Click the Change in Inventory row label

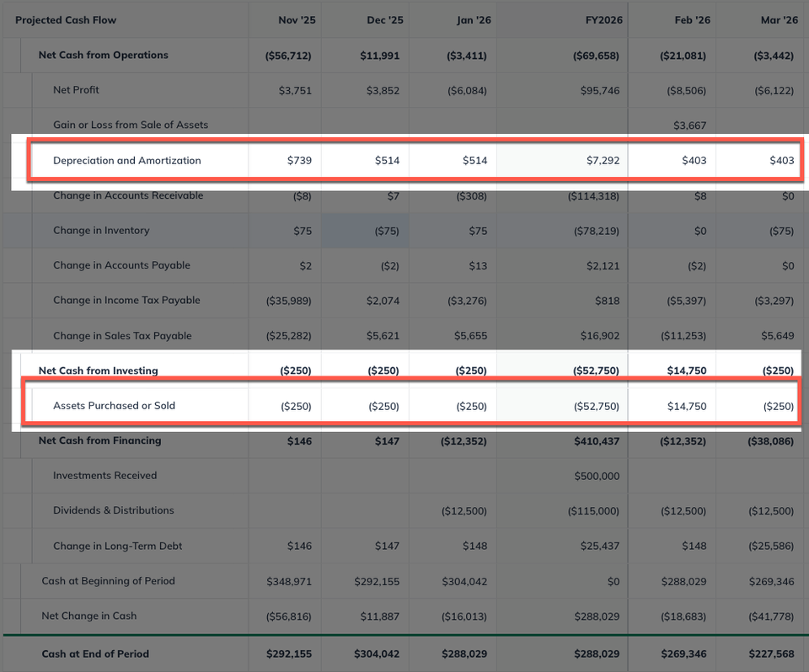101,231
